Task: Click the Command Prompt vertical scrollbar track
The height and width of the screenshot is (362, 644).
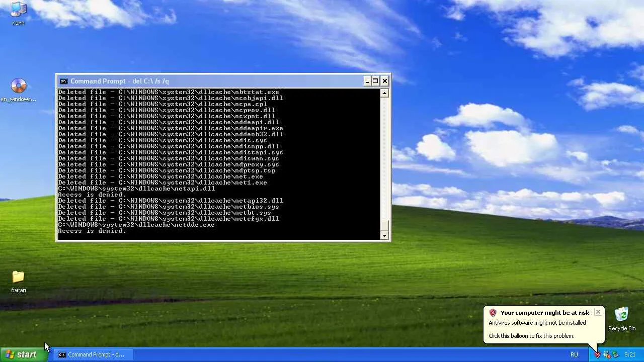Action: (x=385, y=158)
